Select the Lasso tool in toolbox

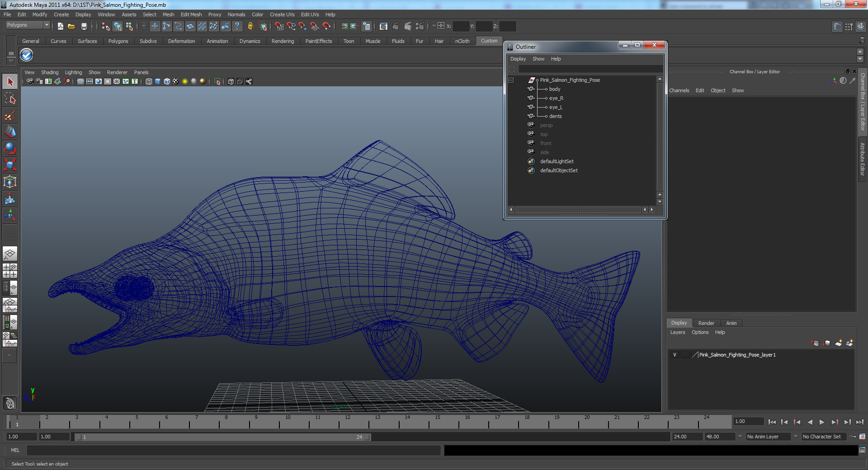point(10,99)
